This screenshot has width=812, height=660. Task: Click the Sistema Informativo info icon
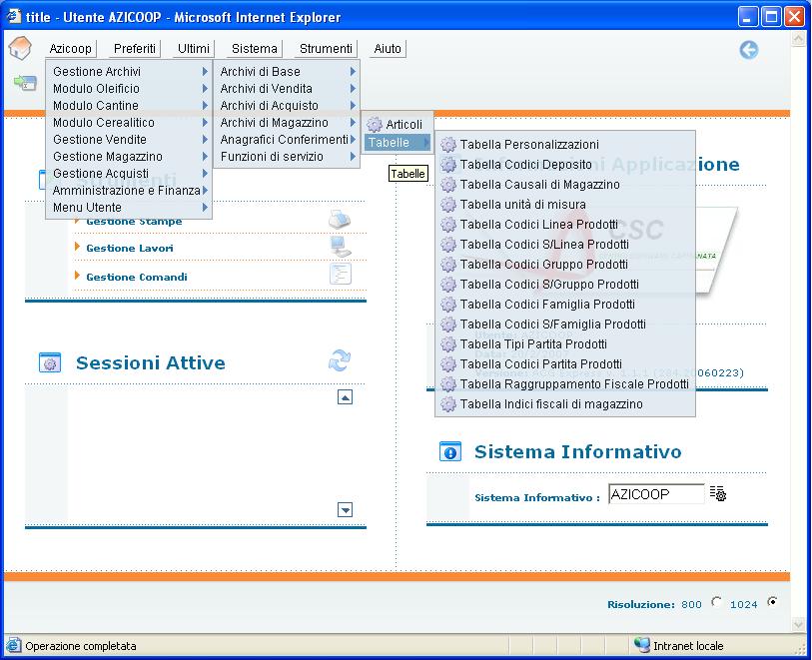450,452
